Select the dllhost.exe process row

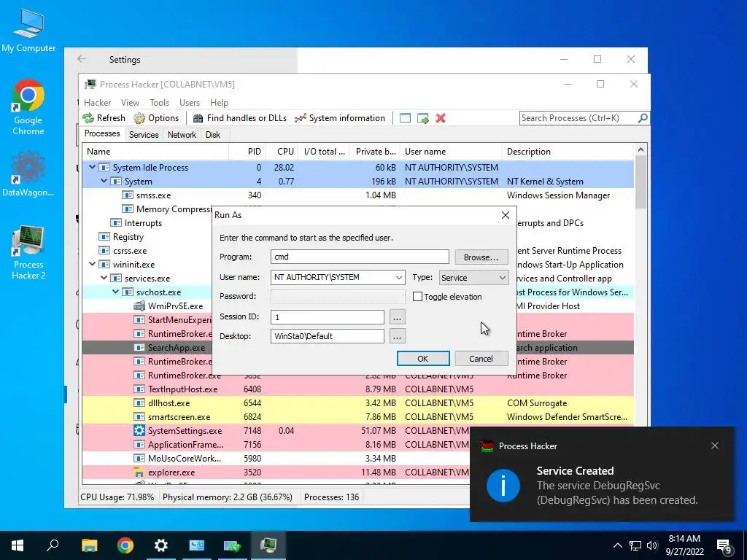[x=357, y=402]
